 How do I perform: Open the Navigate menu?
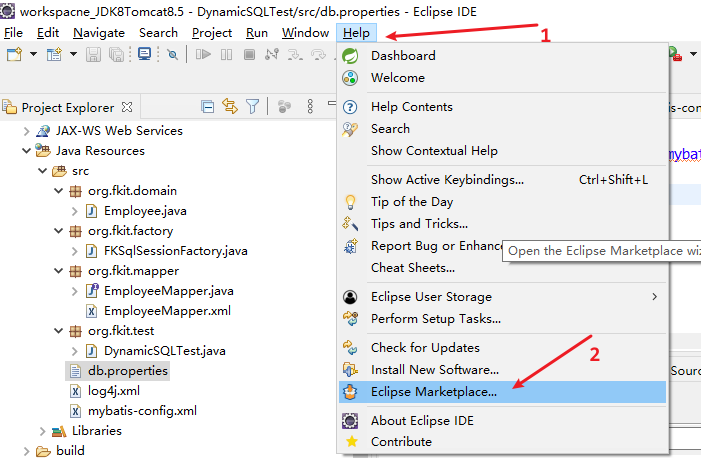pyautogui.click(x=99, y=33)
